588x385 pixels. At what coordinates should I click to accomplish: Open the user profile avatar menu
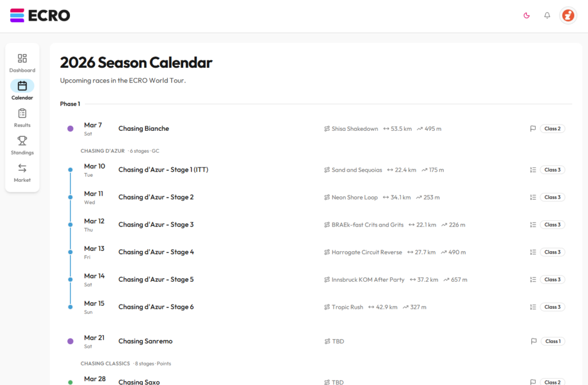567,15
